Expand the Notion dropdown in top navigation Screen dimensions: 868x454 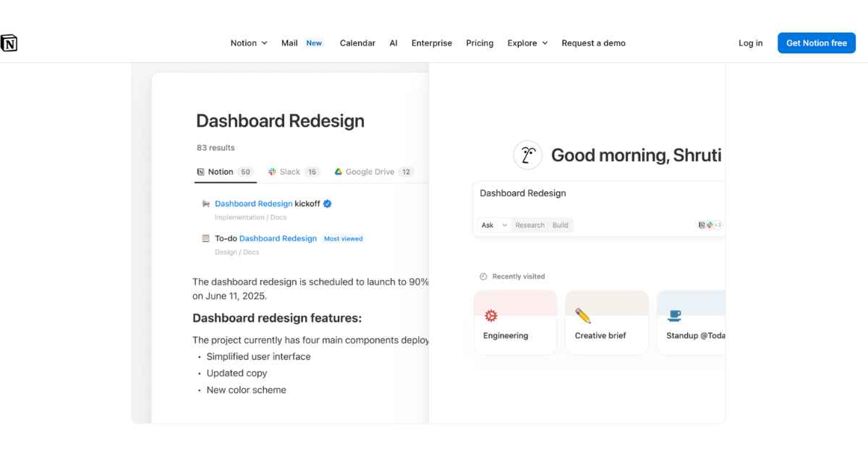tap(249, 43)
